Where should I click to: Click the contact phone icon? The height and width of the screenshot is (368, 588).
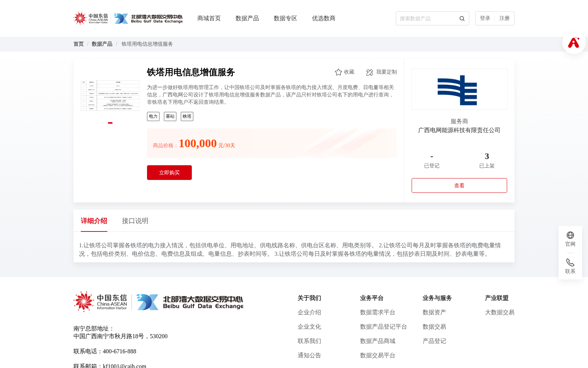tap(570, 262)
